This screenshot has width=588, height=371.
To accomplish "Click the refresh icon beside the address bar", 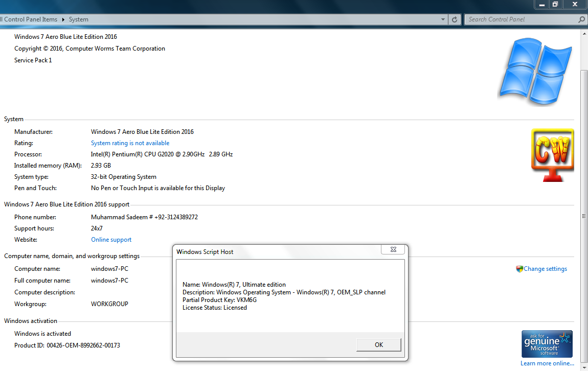I will 455,19.
